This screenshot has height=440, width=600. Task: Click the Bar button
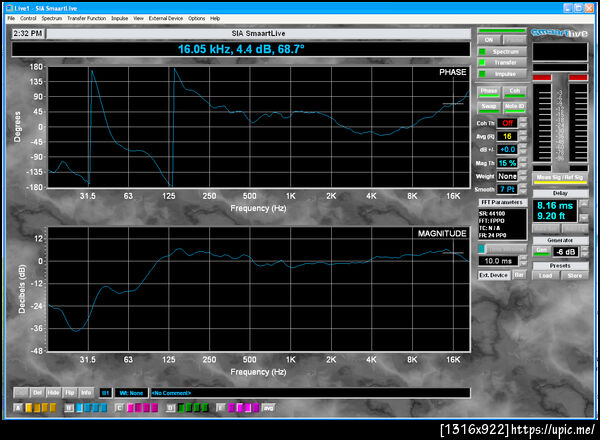point(519,275)
